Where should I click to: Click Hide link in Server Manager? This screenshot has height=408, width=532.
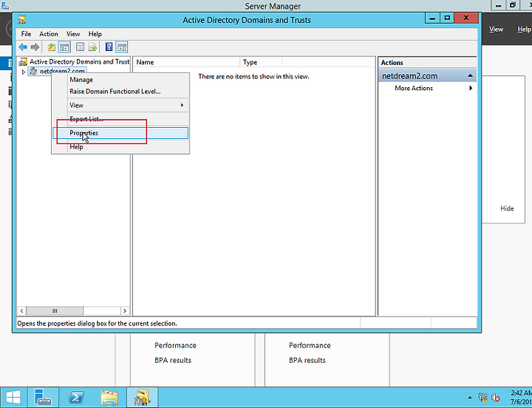click(x=507, y=208)
